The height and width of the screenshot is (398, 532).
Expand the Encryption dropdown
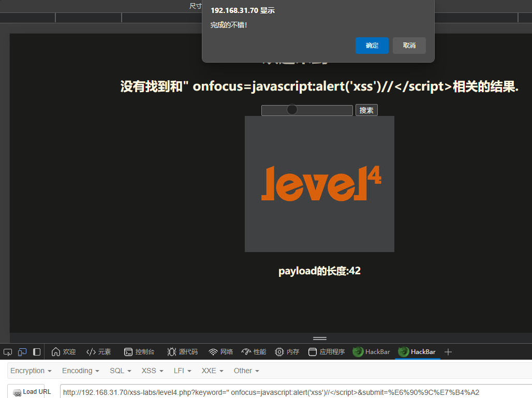pyautogui.click(x=31, y=371)
